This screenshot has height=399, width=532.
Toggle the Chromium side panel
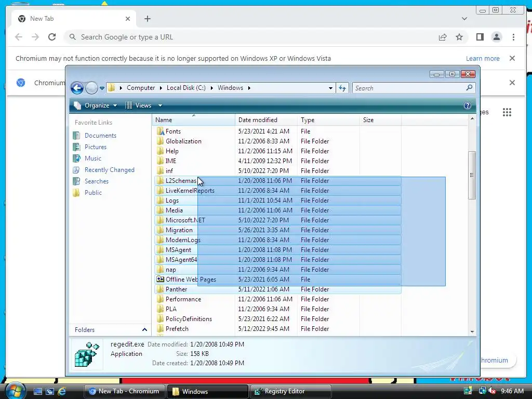point(480,37)
